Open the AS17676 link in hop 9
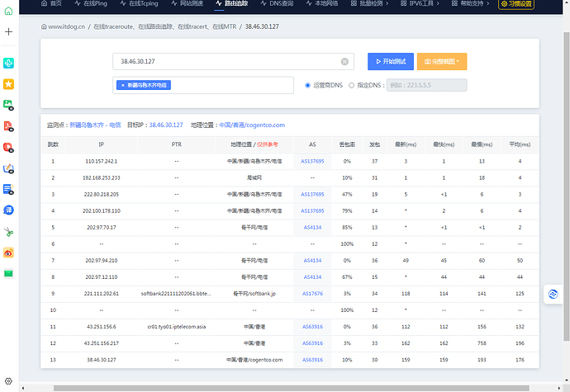Image resolution: width=570 pixels, height=392 pixels. point(312,294)
